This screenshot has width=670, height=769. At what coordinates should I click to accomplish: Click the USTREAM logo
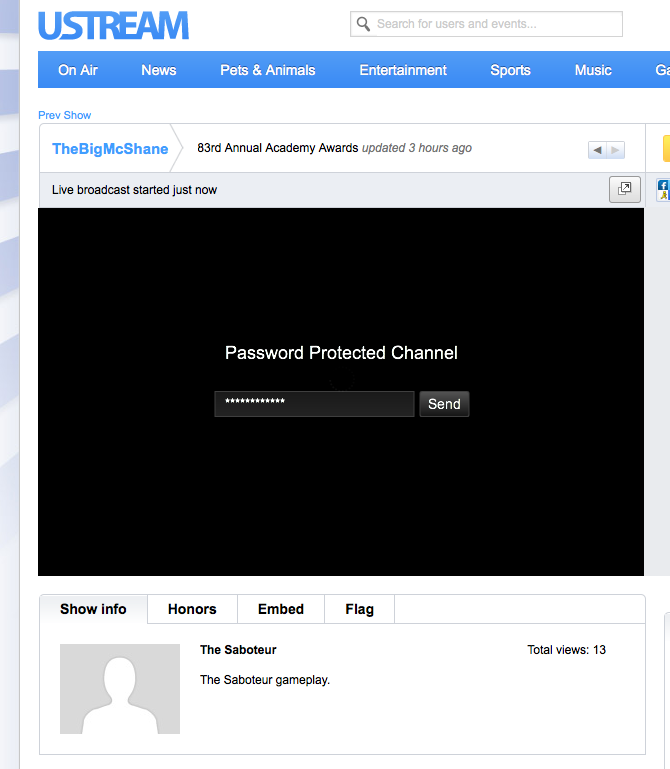pos(113,26)
